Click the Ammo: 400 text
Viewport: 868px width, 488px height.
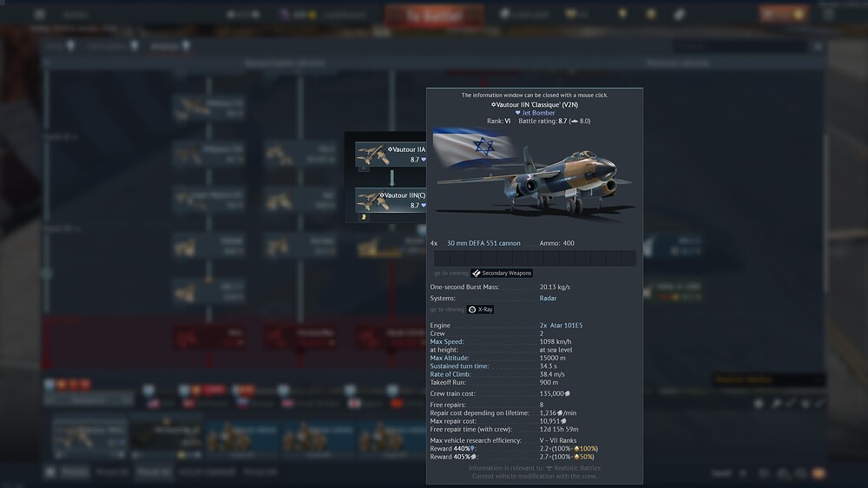point(557,243)
